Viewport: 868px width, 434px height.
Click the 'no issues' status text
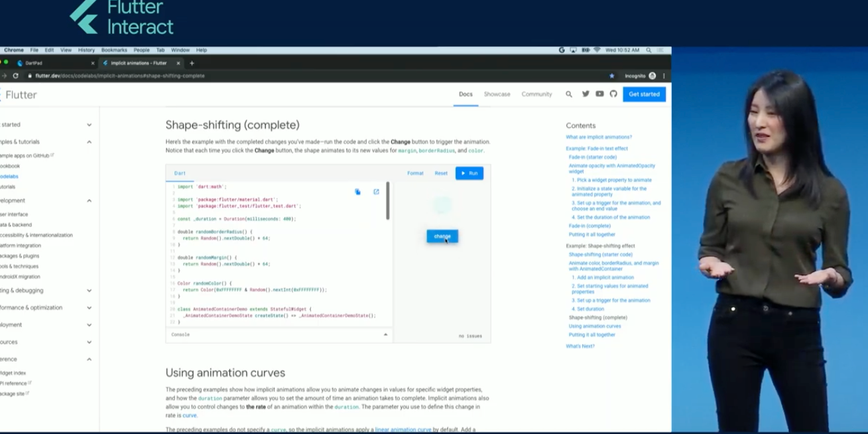click(x=470, y=336)
